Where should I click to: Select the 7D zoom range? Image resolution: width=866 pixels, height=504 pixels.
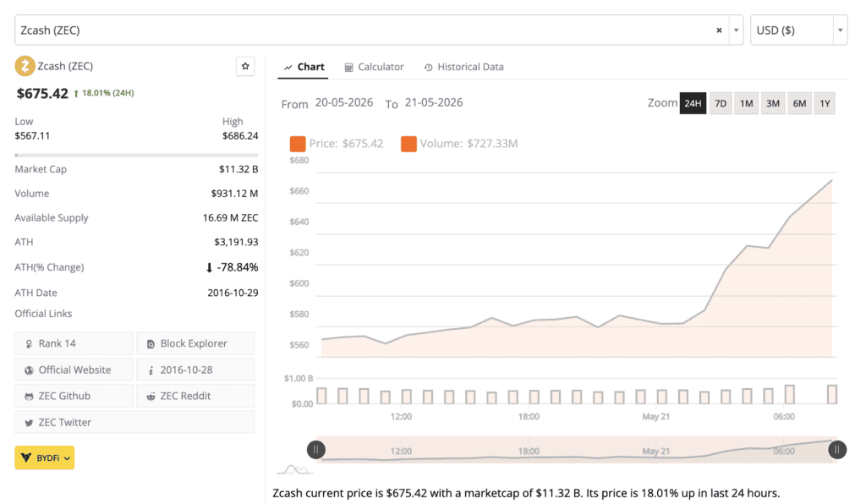tap(721, 103)
